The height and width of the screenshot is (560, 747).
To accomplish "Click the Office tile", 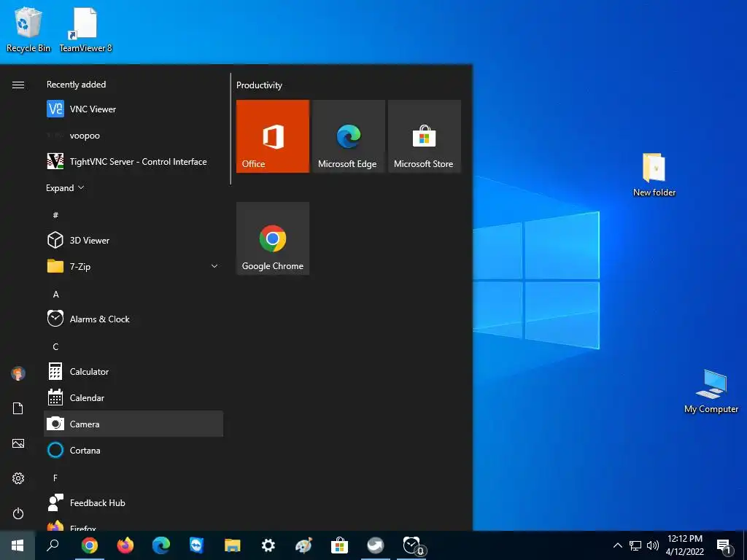I will [273, 136].
